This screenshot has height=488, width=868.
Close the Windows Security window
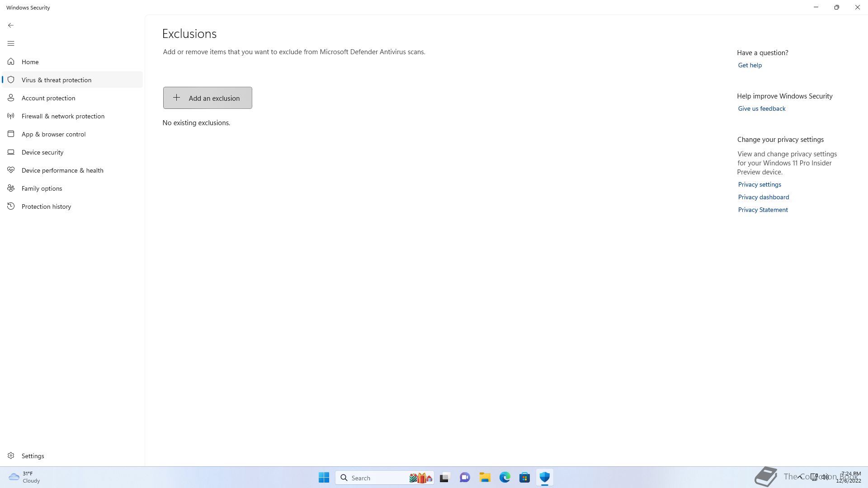click(x=857, y=7)
